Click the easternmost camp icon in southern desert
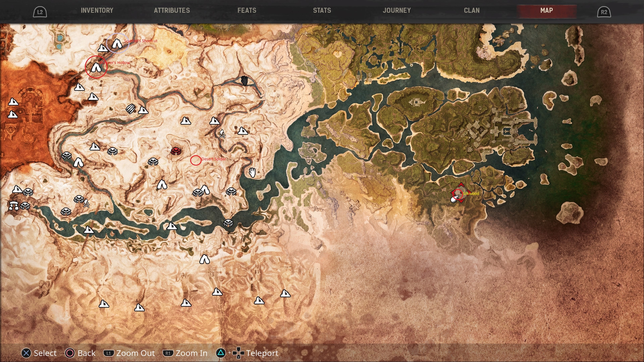This screenshot has height=362, width=644. (x=285, y=293)
